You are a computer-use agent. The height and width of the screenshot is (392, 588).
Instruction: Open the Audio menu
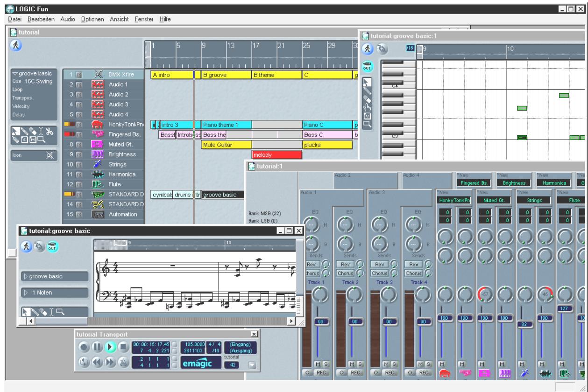68,19
